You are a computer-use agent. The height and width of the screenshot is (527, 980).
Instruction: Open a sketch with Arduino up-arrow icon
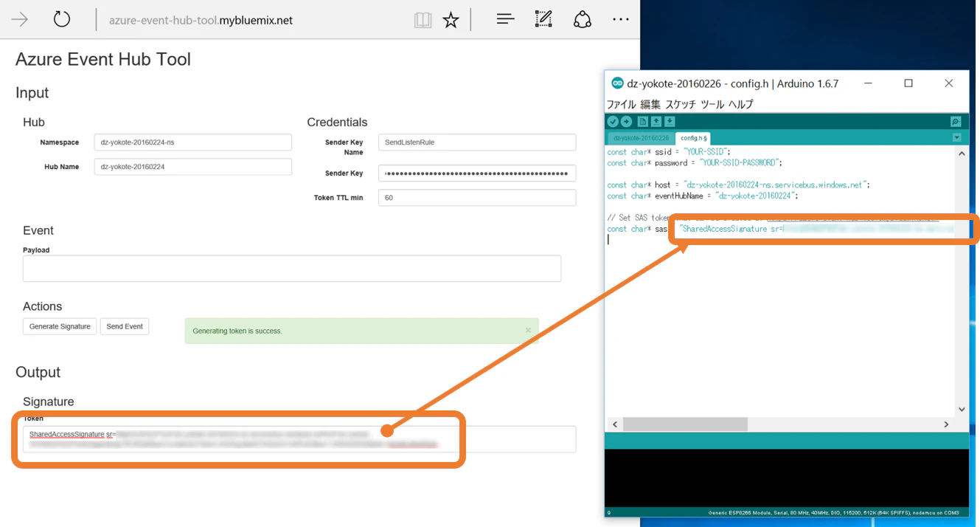pos(656,122)
